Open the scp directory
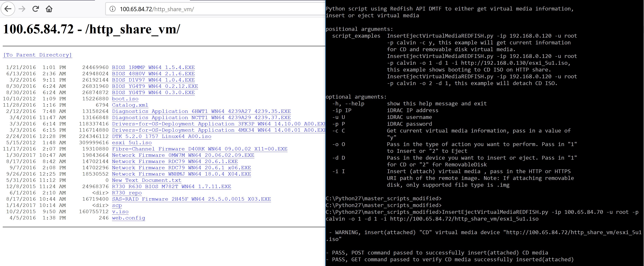This screenshot has height=266, width=644. tap(117, 205)
